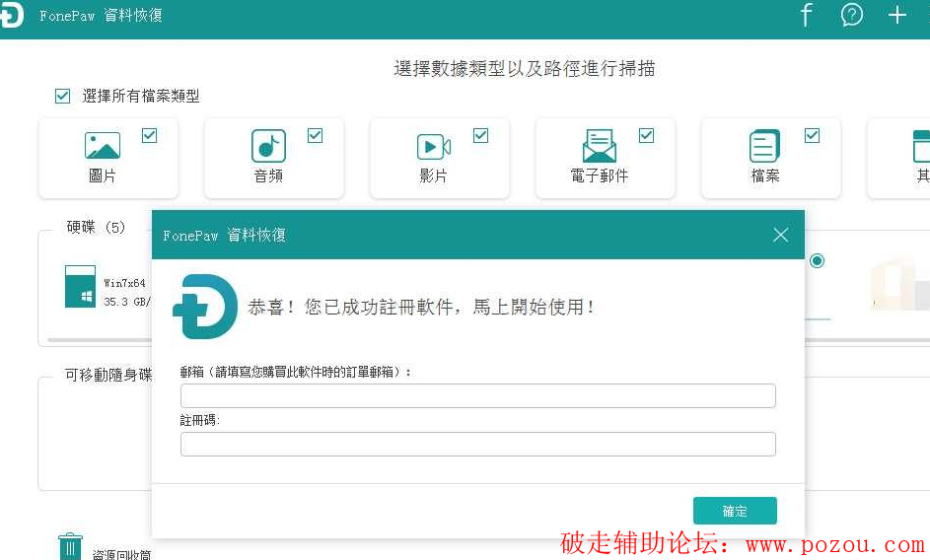
Task: Click the Win7x64 drive name
Action: [124, 283]
